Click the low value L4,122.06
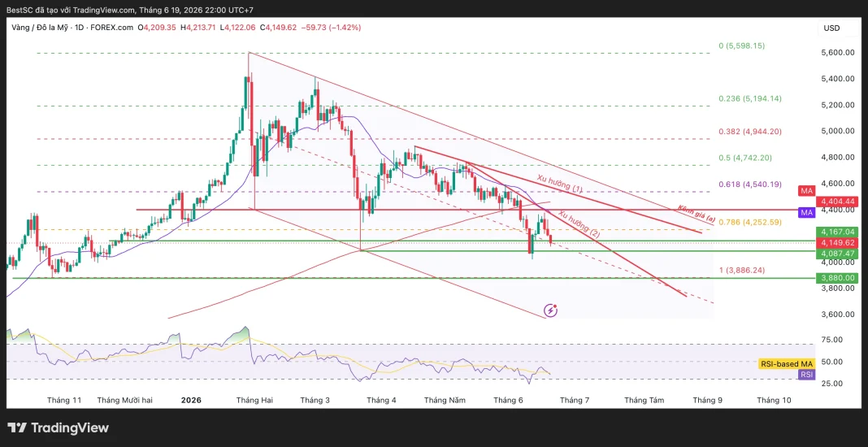 tap(237, 27)
